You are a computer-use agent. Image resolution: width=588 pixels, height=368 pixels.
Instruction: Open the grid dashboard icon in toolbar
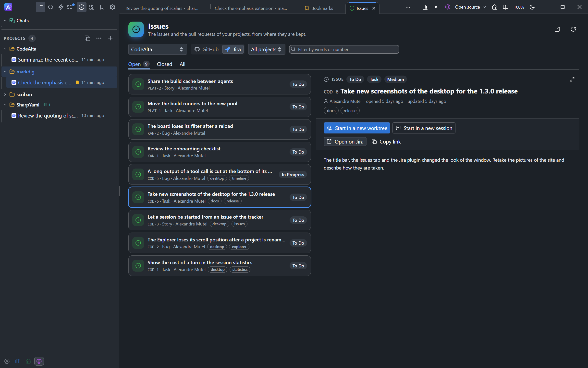[92, 7]
